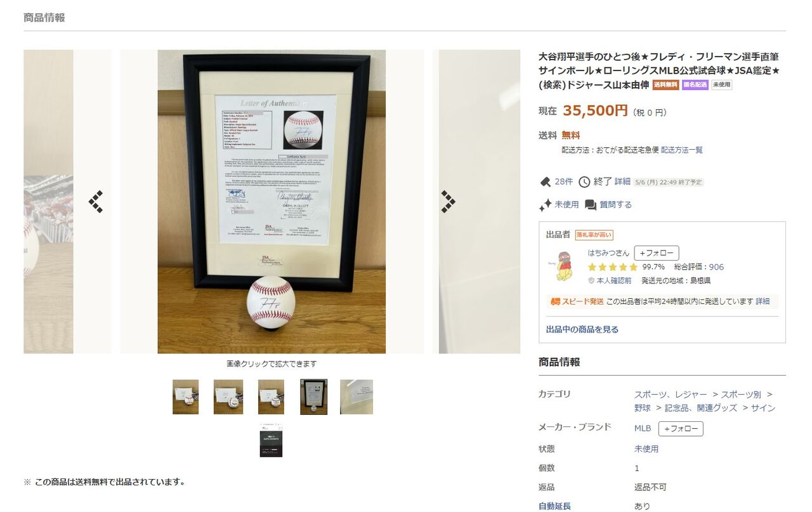This screenshot has width=812, height=512.
Task: Follow seller はちみつさん with +フォロー
Action: pos(657,253)
